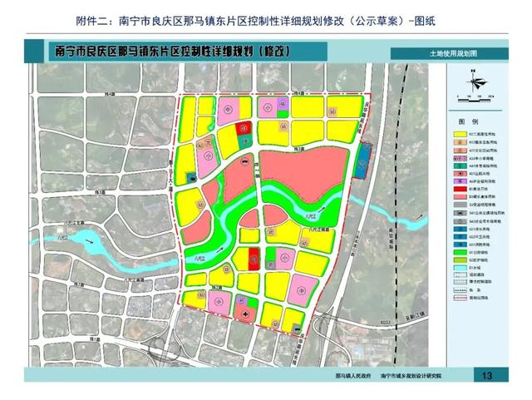Click the 八尺江北路 road label
This screenshot has height=400, width=532.
point(74,223)
